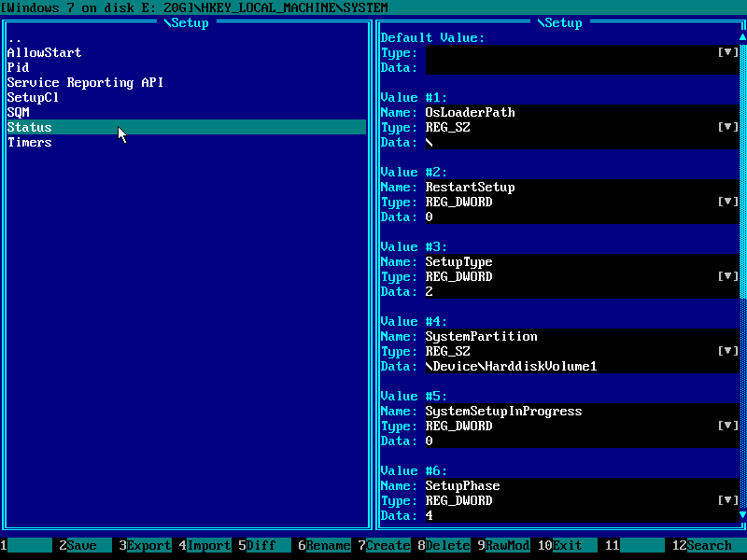Select the SetupCl key
The image size is (747, 560).
tap(186, 97)
